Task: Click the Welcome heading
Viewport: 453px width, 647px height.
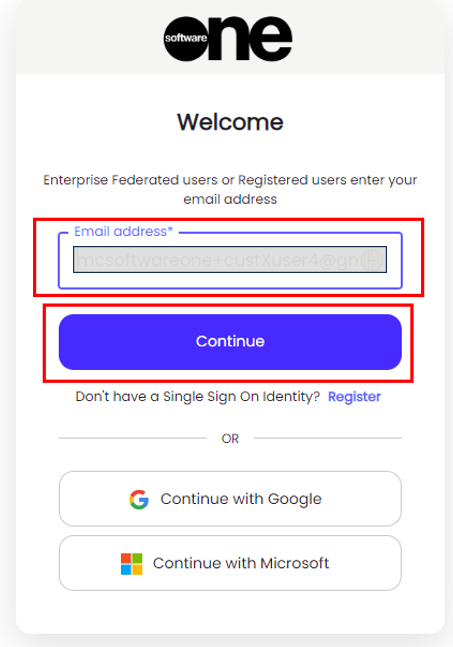Action: click(x=230, y=122)
